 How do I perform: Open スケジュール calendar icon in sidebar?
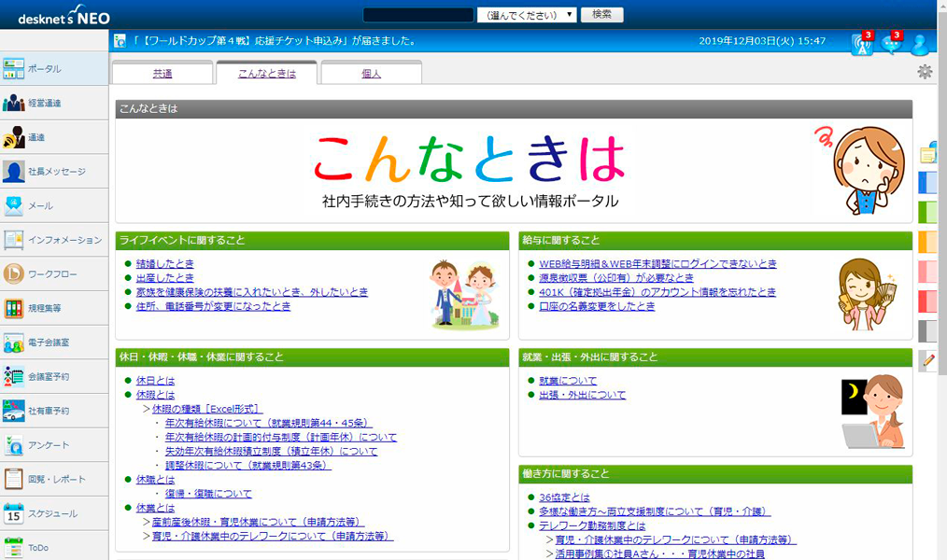pyautogui.click(x=14, y=513)
